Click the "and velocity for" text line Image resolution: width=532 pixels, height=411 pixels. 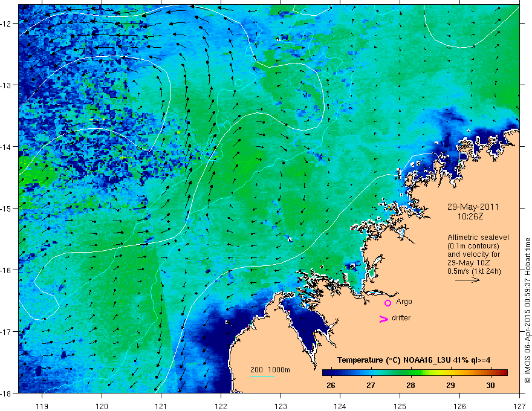tap(473, 254)
